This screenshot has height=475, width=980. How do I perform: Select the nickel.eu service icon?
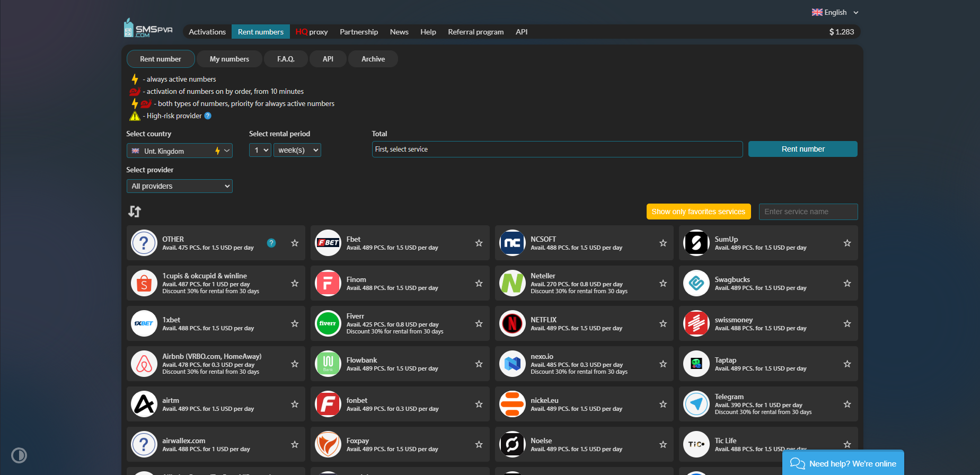(x=512, y=404)
